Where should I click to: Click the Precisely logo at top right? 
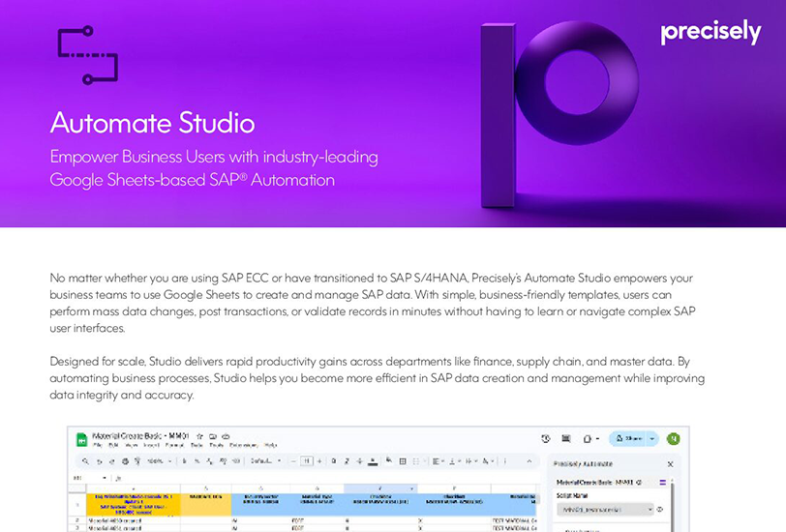(710, 32)
